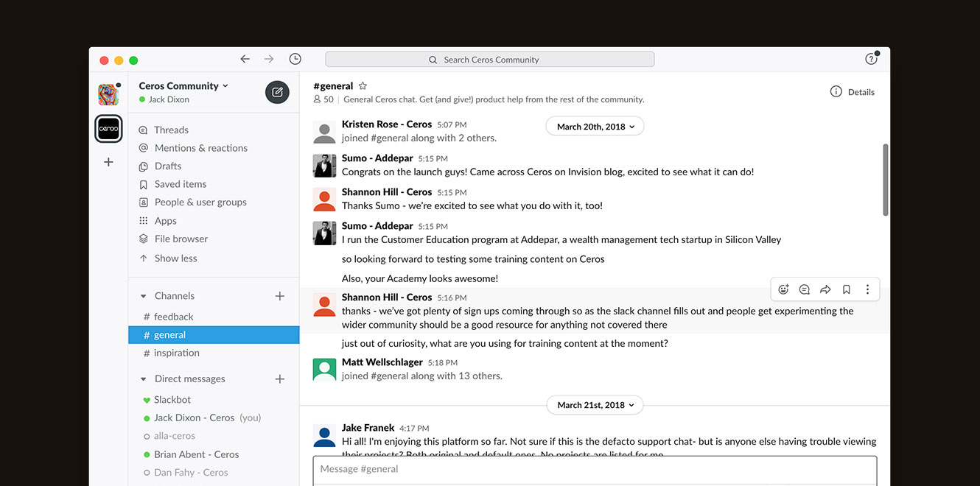
Task: Open channel Details info icon
Action: [x=836, y=92]
